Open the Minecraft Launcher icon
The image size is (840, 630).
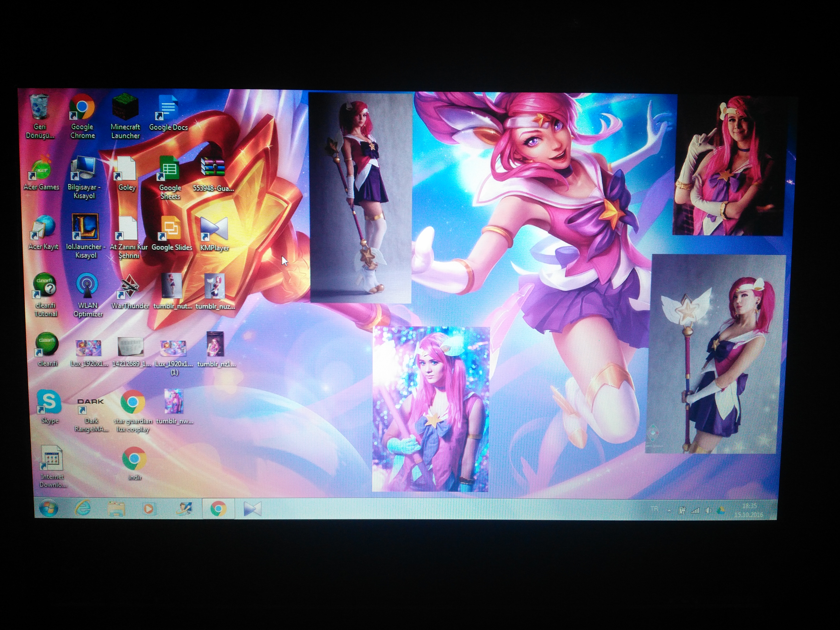[125, 116]
